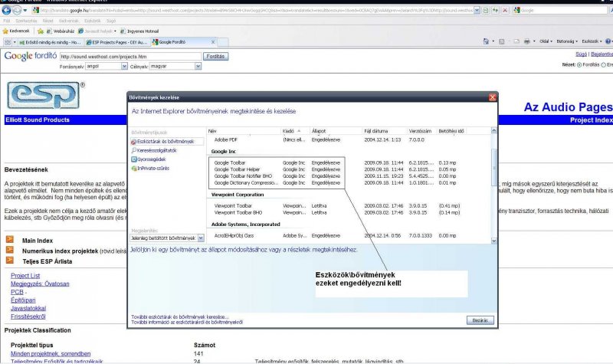Click the browser Forward arrow button
Screen dimensions: 613x364
point(17,10)
